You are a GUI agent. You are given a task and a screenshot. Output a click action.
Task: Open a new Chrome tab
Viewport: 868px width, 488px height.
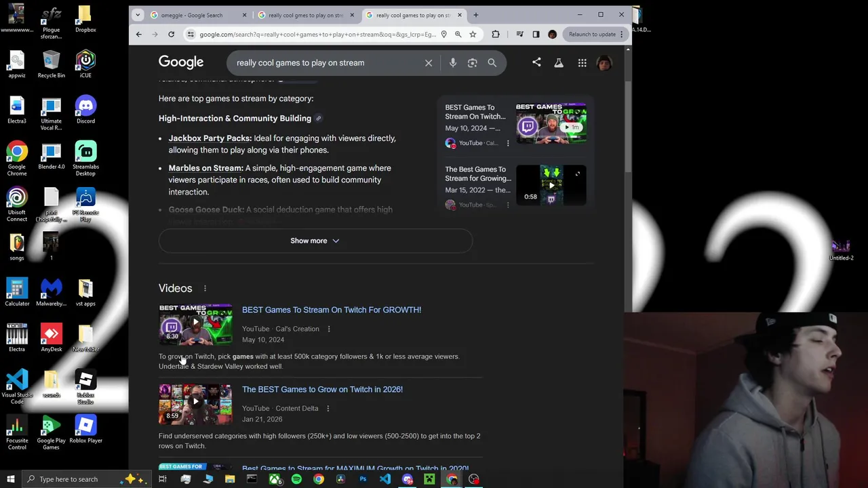coord(475,15)
